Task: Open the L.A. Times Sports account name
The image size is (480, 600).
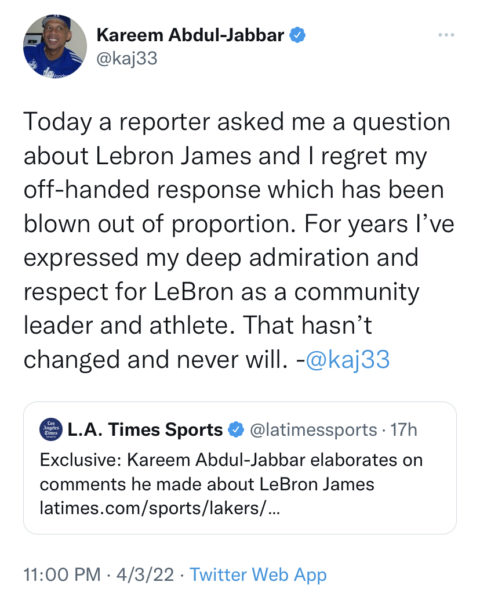Action: (145, 430)
